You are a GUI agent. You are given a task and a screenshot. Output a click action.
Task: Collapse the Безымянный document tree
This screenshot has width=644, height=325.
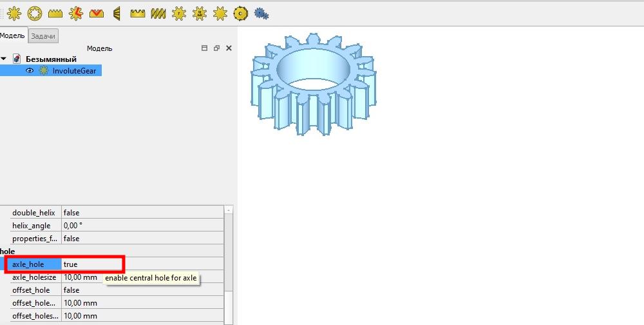tap(4, 59)
